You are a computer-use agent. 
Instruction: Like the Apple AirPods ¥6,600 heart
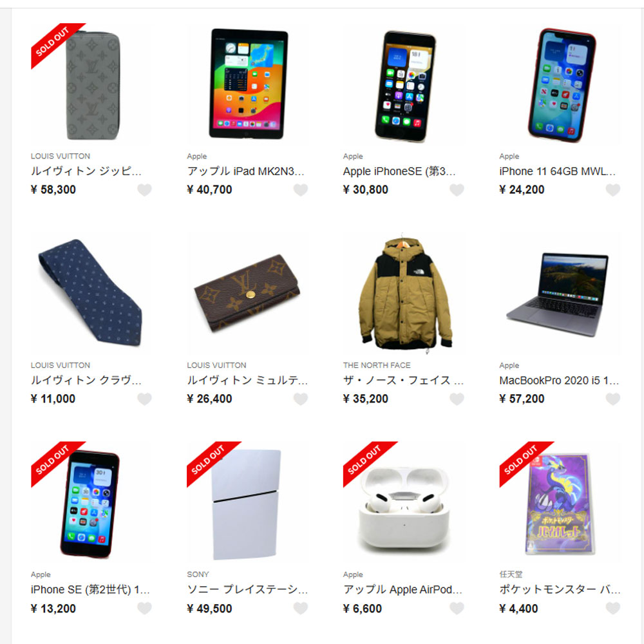457,609
